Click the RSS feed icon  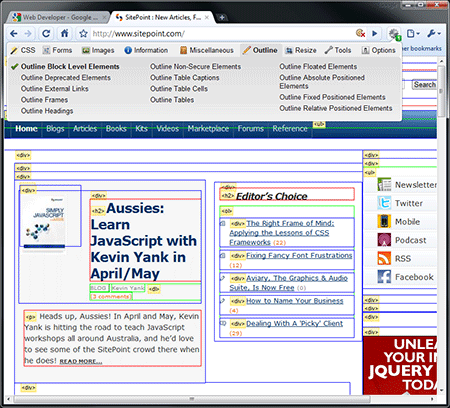pyautogui.click(x=384, y=258)
